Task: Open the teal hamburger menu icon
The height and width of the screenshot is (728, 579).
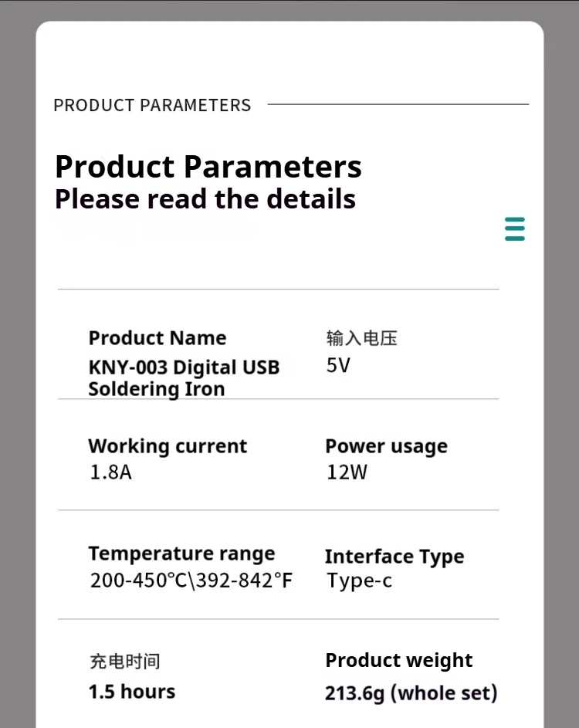Action: point(514,229)
